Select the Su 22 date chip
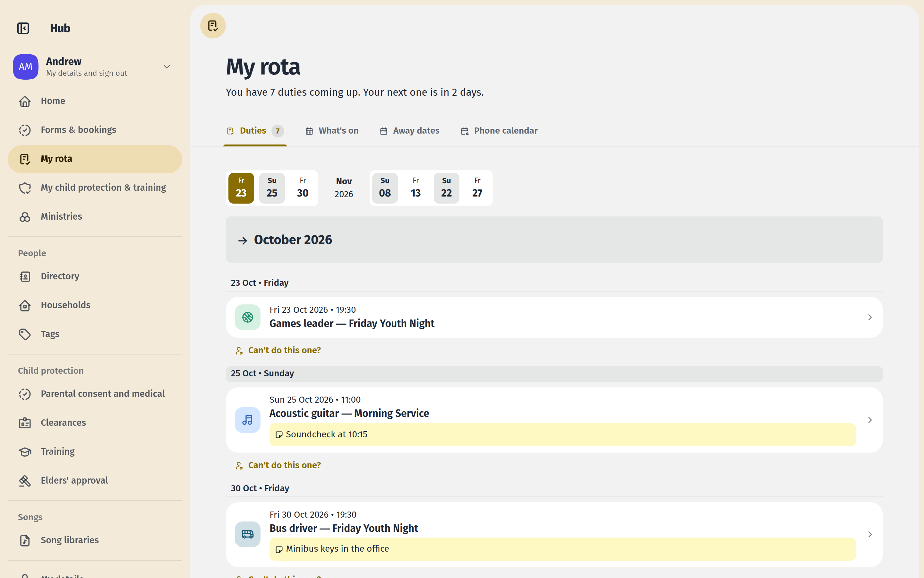 (446, 188)
